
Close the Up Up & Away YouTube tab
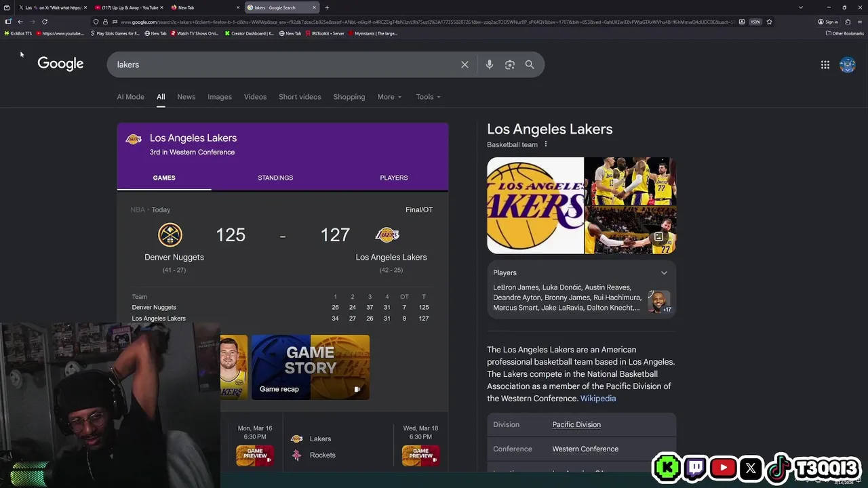[x=162, y=7]
